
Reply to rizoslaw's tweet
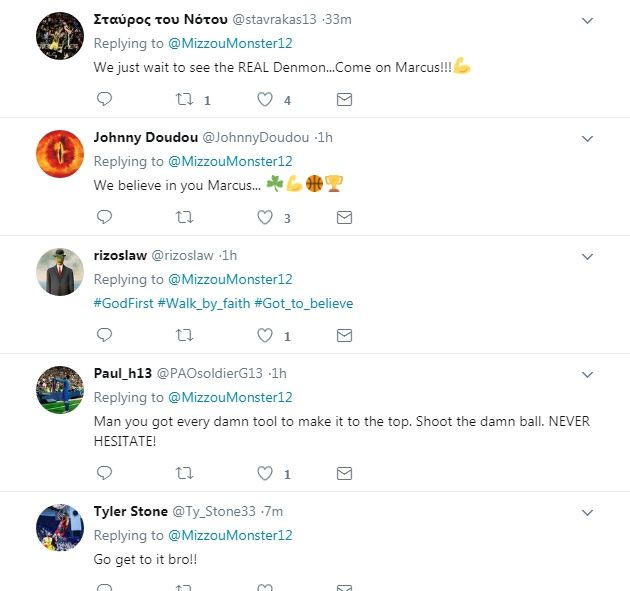coord(104,336)
